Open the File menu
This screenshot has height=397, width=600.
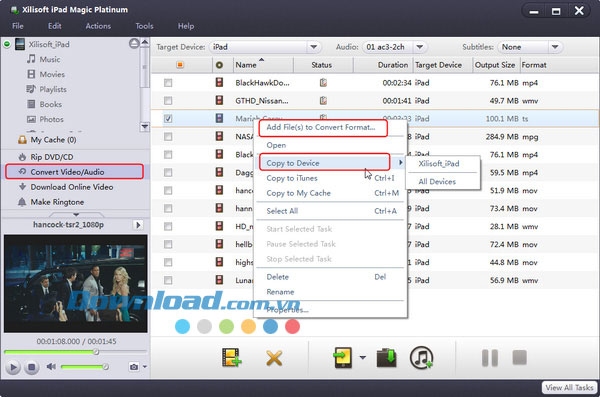click(18, 26)
